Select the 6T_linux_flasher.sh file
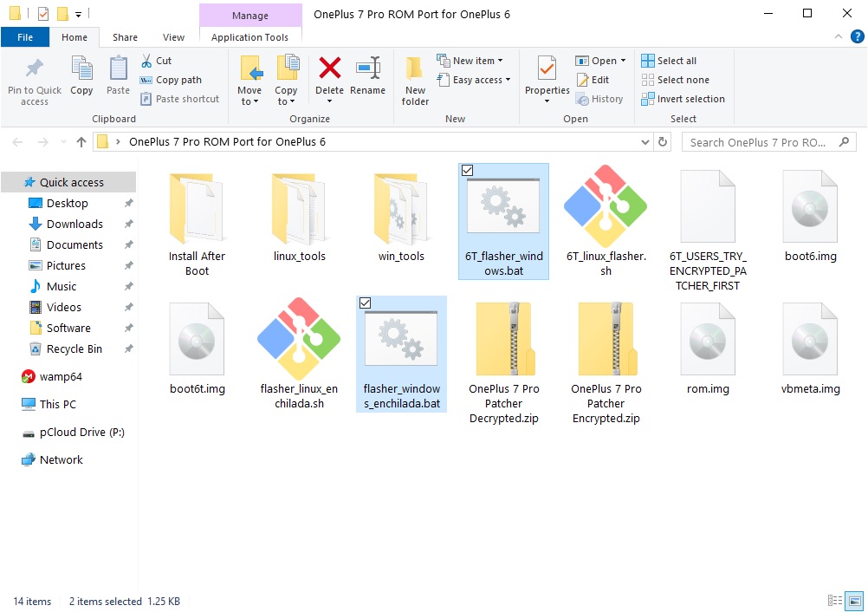868x612 pixels. click(606, 222)
